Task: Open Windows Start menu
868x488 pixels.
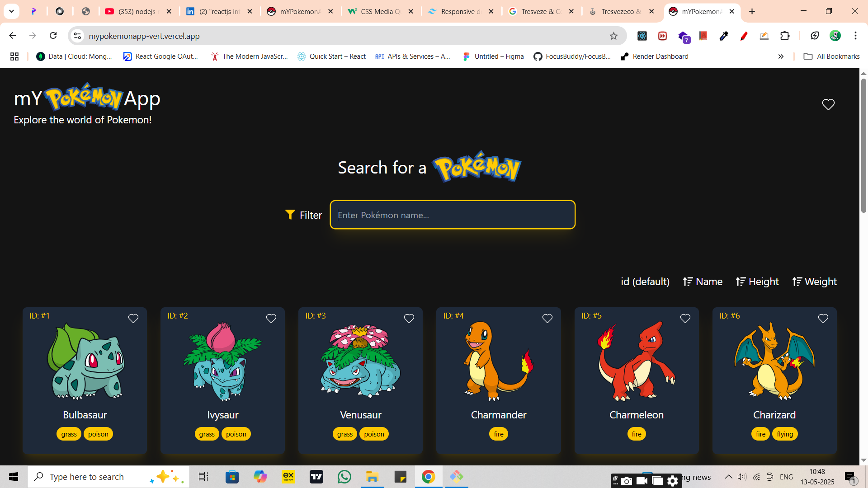Action: pyautogui.click(x=14, y=477)
